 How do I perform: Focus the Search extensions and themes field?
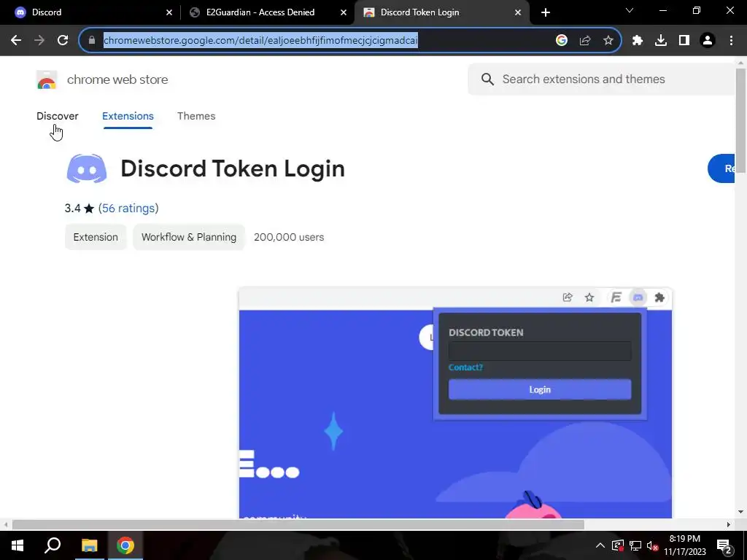click(x=601, y=79)
